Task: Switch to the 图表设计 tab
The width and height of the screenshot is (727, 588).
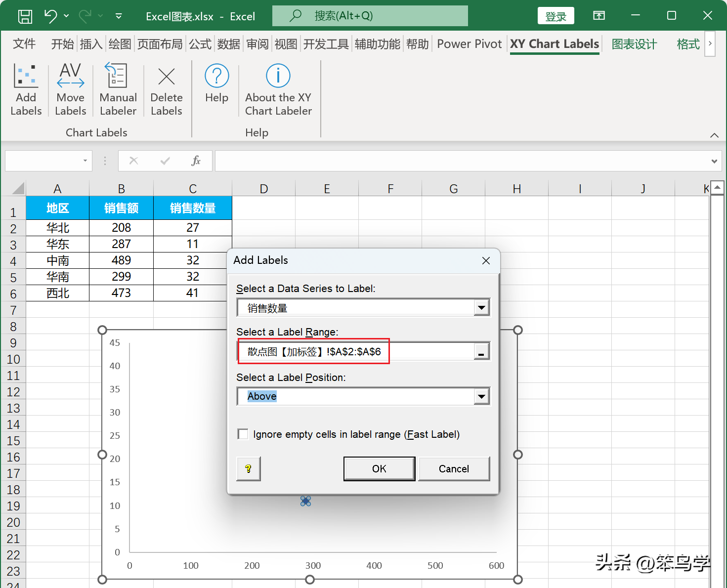Action: pyautogui.click(x=634, y=44)
